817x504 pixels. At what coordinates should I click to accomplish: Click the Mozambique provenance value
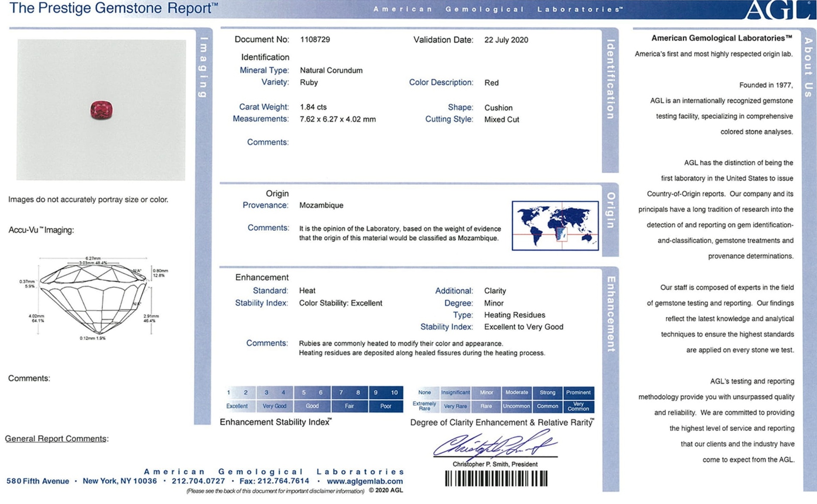click(321, 205)
